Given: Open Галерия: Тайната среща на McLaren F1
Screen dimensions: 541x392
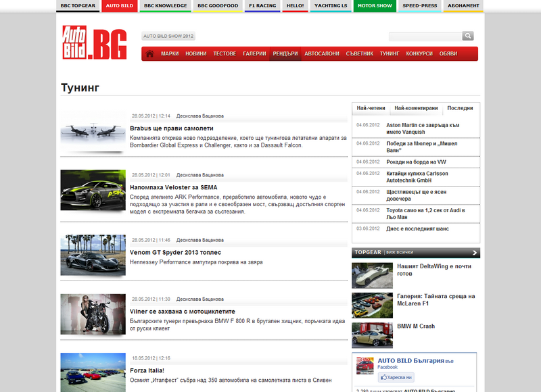Looking at the screenshot, I should pos(436,300).
